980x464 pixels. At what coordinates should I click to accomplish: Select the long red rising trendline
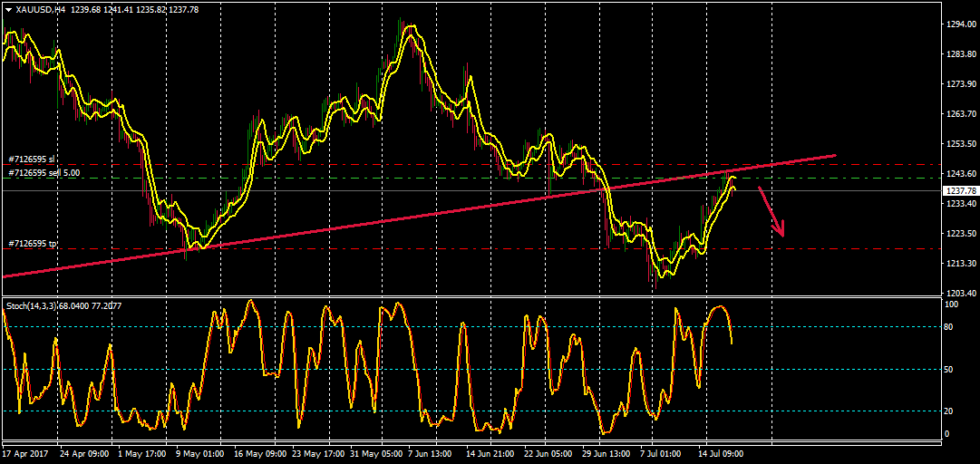(419, 216)
